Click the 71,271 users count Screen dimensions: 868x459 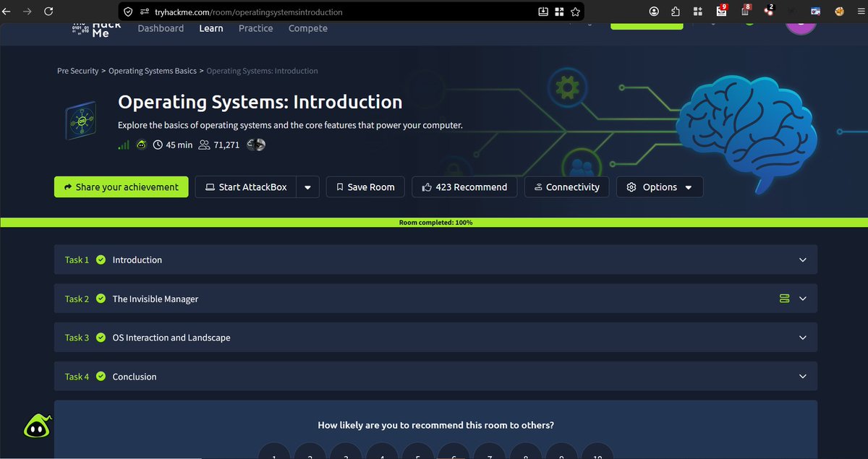226,145
